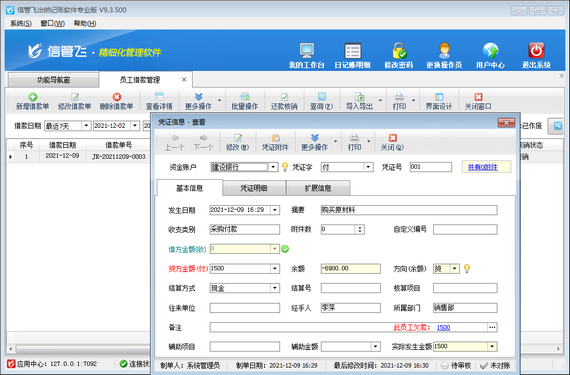The width and height of the screenshot is (570, 375).
Task: Switch to the 凭证明细 tab
Action: pos(254,188)
